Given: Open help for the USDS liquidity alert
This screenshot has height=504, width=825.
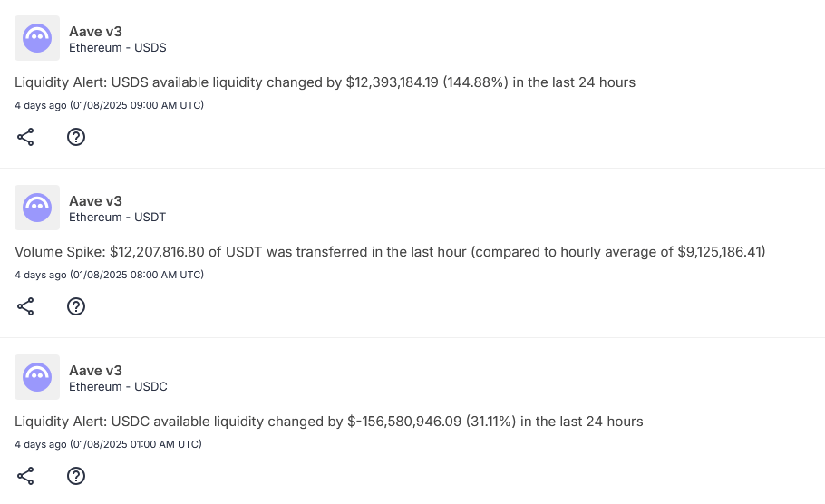Looking at the screenshot, I should click(x=76, y=137).
